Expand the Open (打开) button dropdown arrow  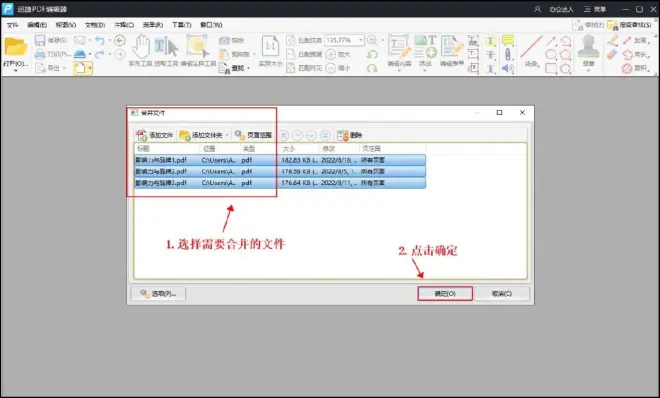16,71
